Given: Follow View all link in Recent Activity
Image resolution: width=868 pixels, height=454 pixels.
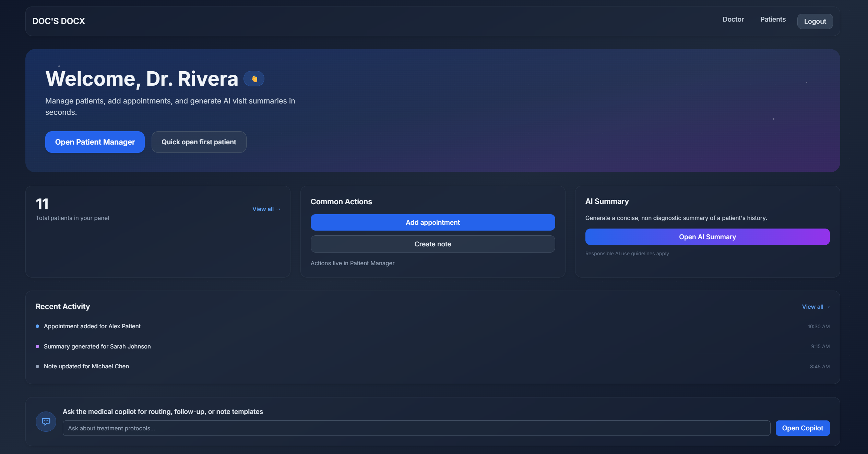Looking at the screenshot, I should (816, 307).
